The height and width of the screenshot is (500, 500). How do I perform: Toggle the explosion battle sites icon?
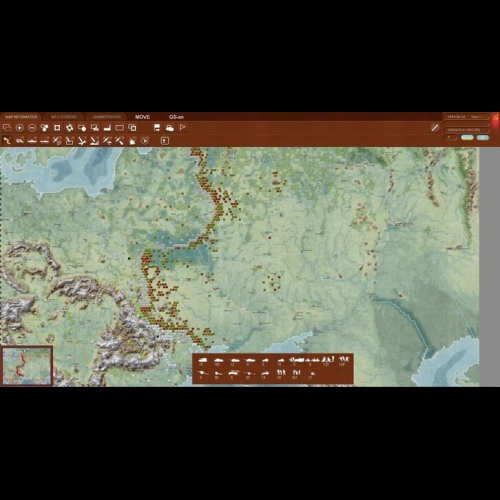[132, 141]
